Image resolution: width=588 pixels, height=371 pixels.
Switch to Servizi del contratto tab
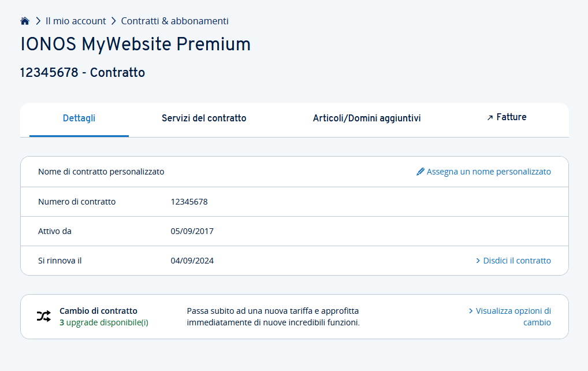[x=204, y=118]
